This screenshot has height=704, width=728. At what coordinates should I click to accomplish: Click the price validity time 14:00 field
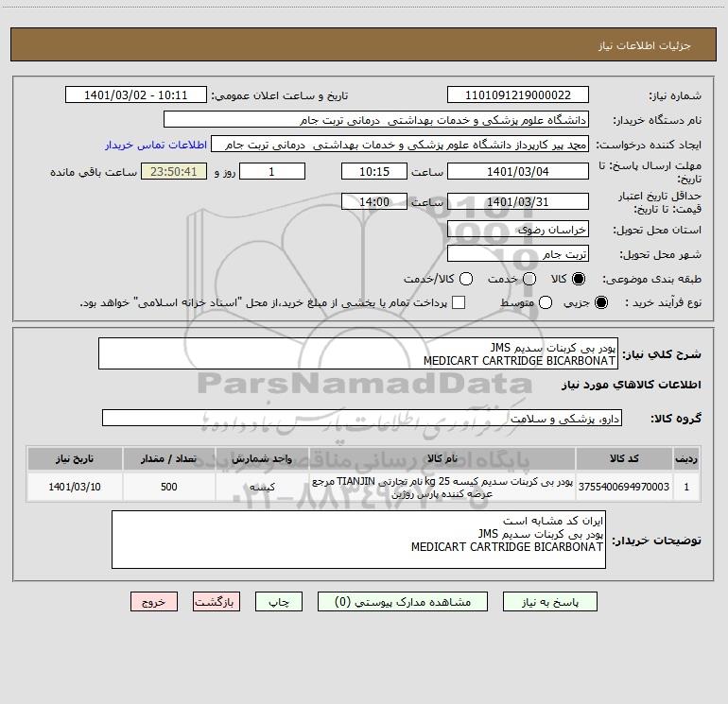point(374,201)
